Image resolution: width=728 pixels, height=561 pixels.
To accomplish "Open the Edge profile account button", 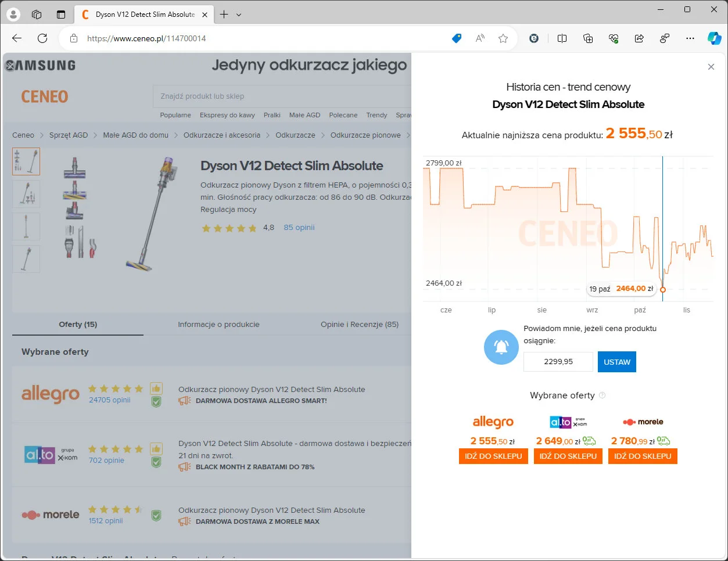I will point(13,15).
